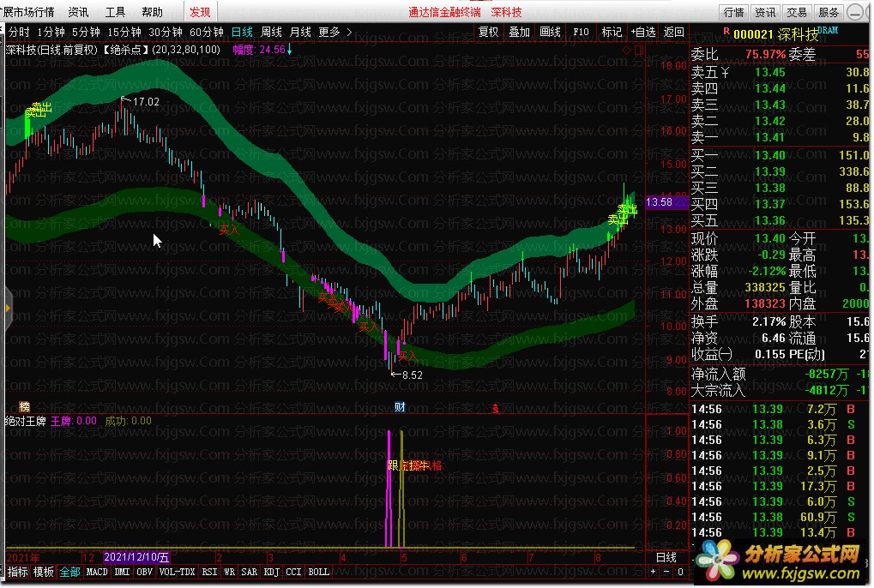Screen dimensions: 874x588
Task: Click the orange arrow handle on left edge
Action: [8, 308]
